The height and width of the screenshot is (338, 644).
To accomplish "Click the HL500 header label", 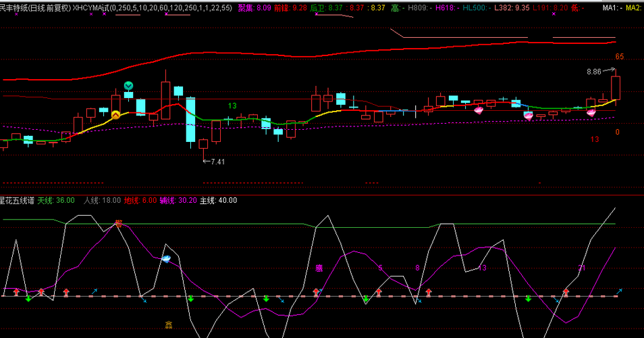I will pos(477,8).
